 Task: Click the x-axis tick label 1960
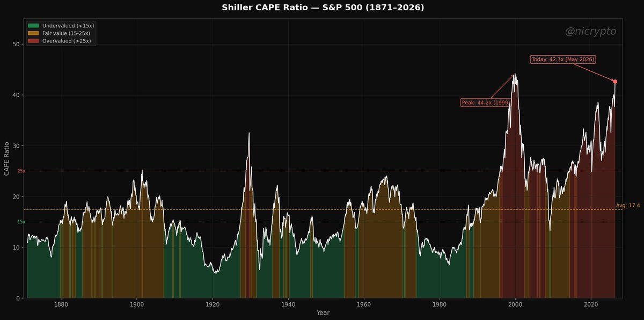pyautogui.click(x=364, y=303)
